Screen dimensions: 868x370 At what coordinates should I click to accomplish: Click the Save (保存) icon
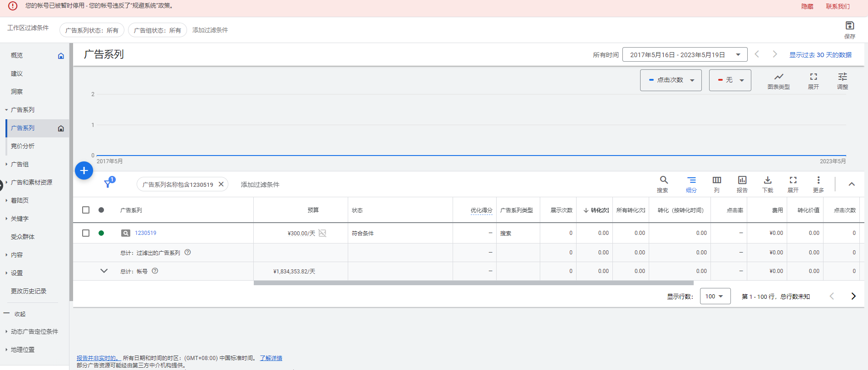point(849,26)
